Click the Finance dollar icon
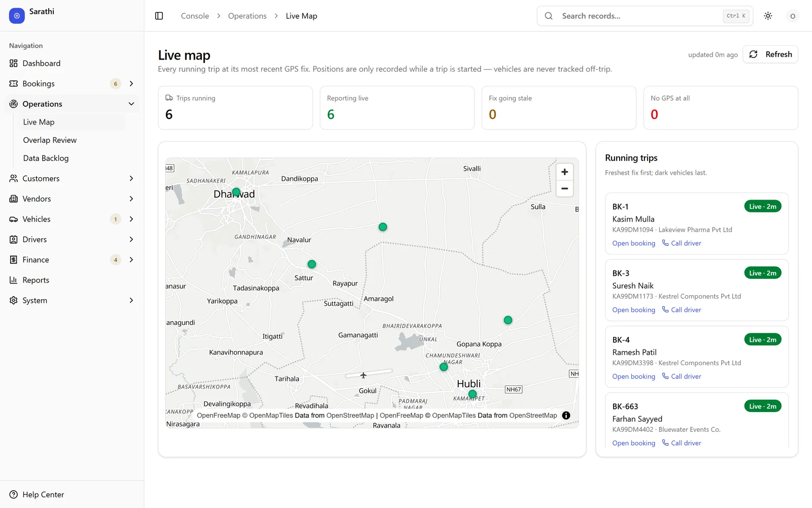 14,260
